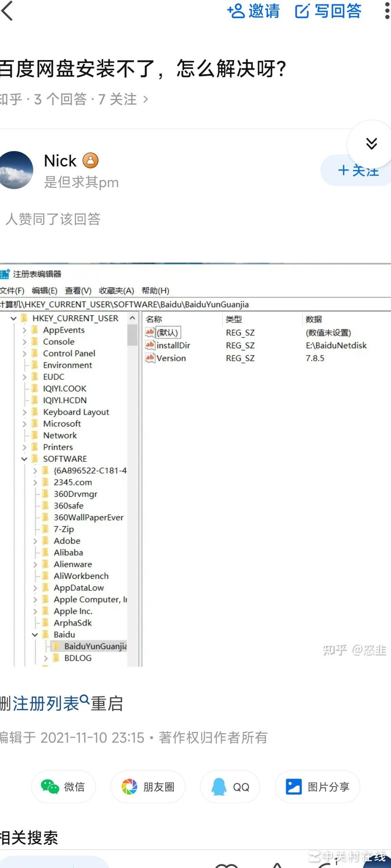The image size is (391, 868).
Task: Select the Adobe key
Action: coord(67,541)
